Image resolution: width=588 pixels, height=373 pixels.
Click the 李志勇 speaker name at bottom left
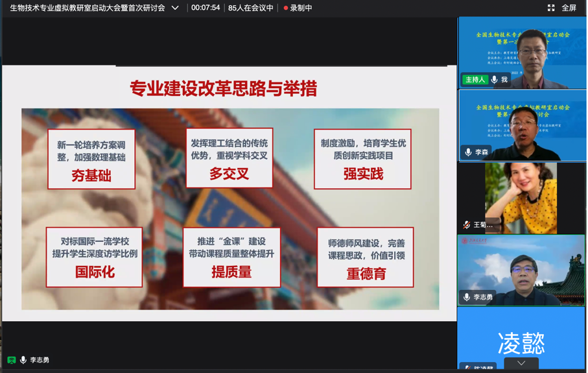40,360
